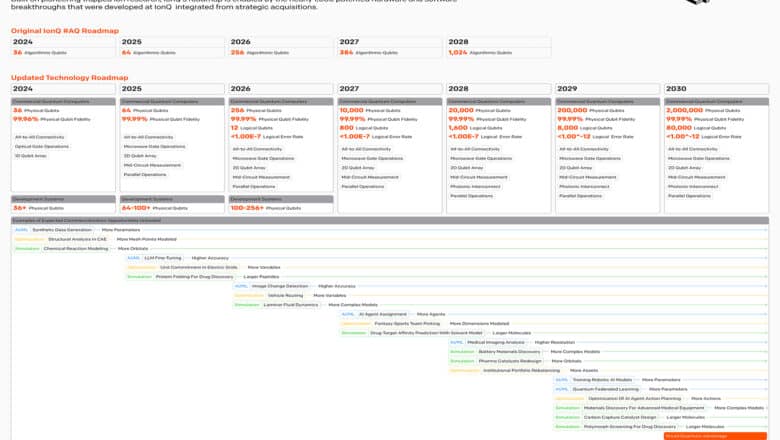
Task: Click the 'More Assets' label
Action: 584,370
